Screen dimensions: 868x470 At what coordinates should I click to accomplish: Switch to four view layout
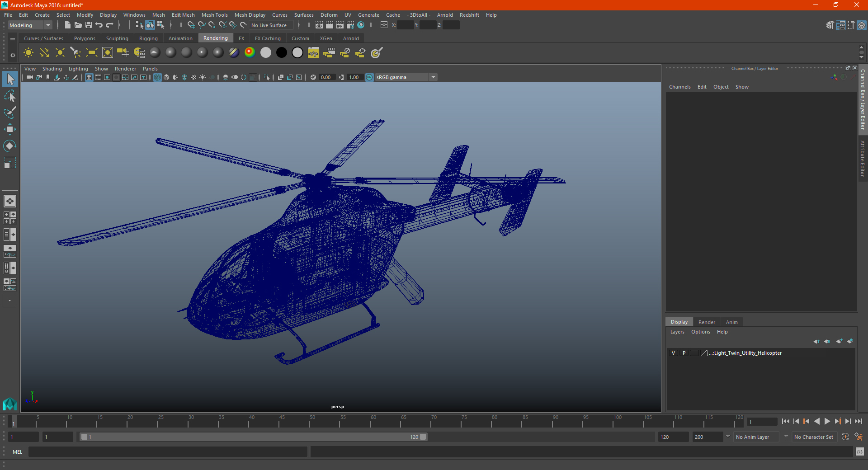[x=10, y=218]
